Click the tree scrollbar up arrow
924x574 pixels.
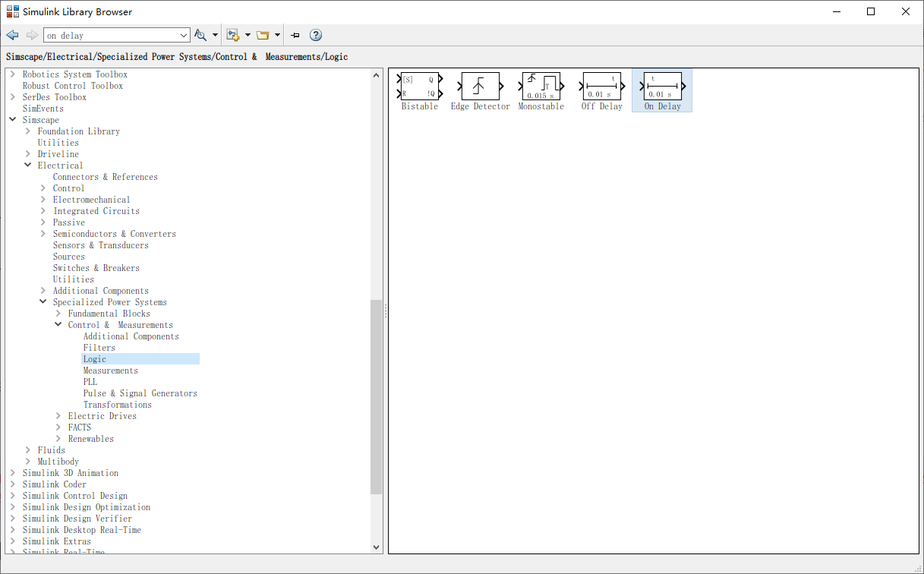(377, 74)
